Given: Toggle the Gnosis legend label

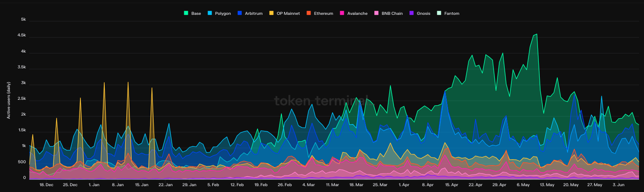Looking at the screenshot, I should [423, 13].
